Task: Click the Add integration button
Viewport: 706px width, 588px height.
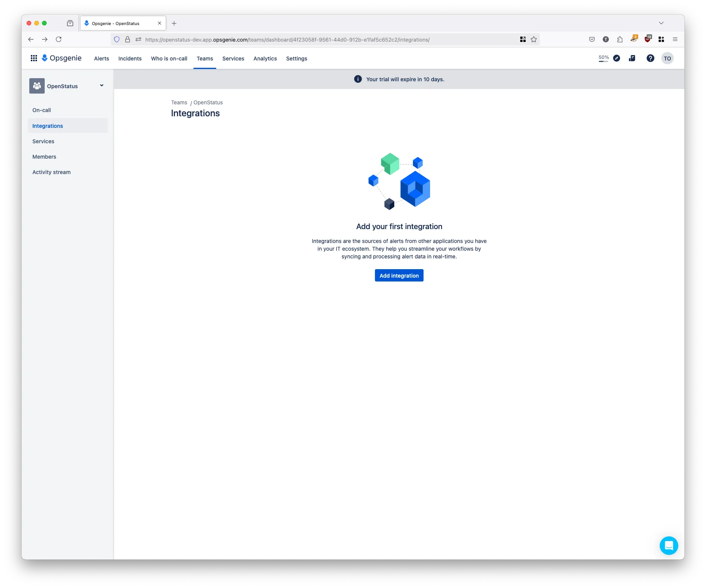Action: point(399,275)
